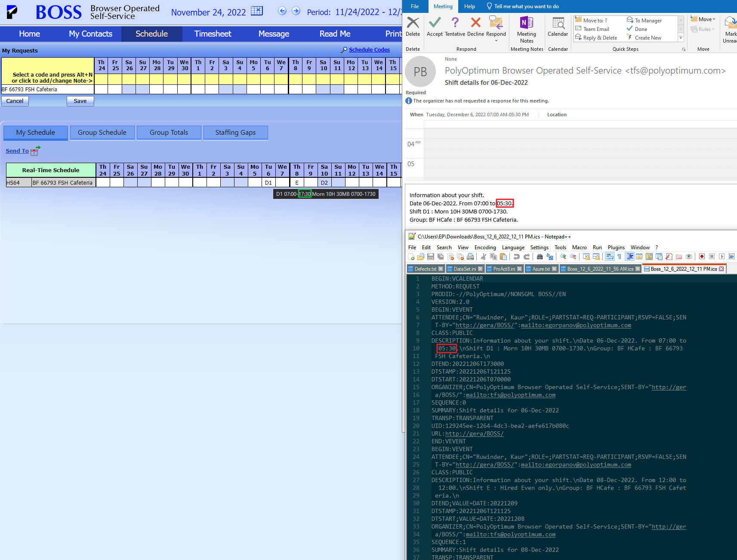Start macro recording in Notepad++

[702, 257]
